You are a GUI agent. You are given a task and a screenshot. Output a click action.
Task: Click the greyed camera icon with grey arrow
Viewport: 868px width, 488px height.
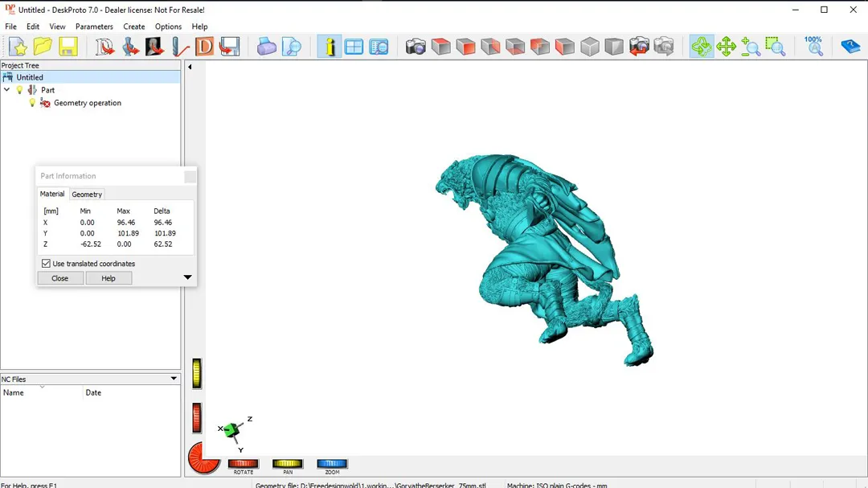(664, 47)
